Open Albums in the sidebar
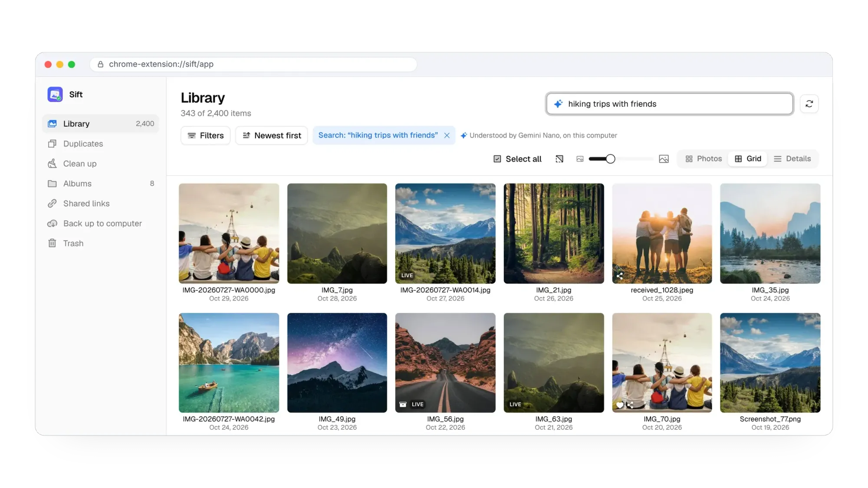Viewport: 868px width, 488px height. 101,183
